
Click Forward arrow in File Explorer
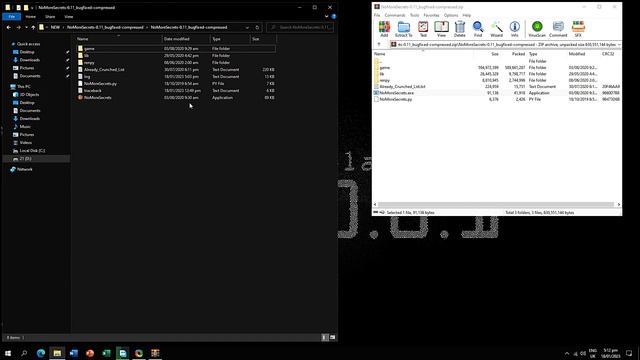coord(18,27)
